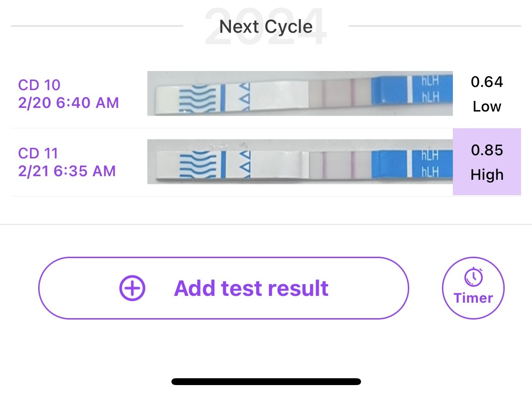Viewport: 532px width, 396px height.
Task: Tap the Timer text label
Action: coord(473,298)
